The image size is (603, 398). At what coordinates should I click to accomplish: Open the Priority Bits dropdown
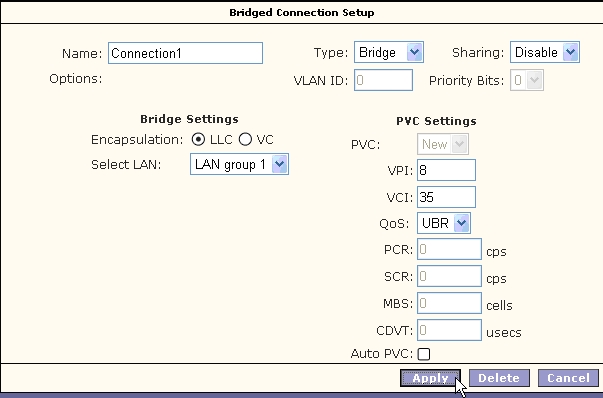(527, 80)
